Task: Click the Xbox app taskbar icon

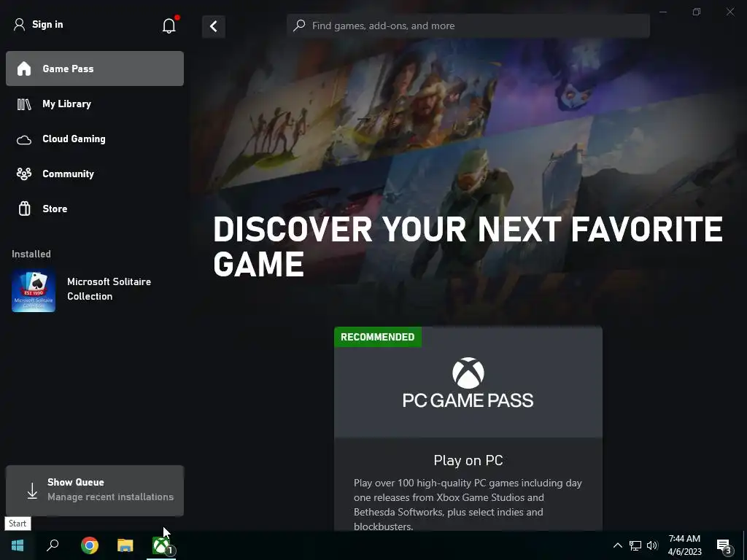Action: tap(161, 545)
